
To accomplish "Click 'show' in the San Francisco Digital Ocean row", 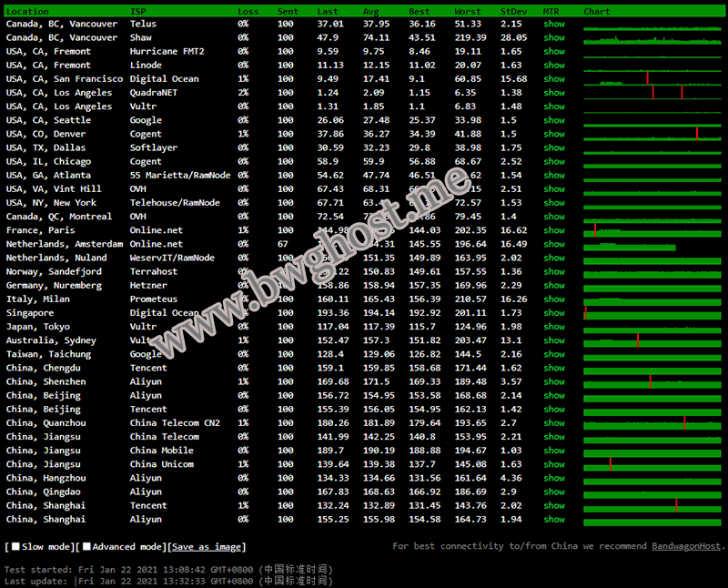I will coord(554,79).
